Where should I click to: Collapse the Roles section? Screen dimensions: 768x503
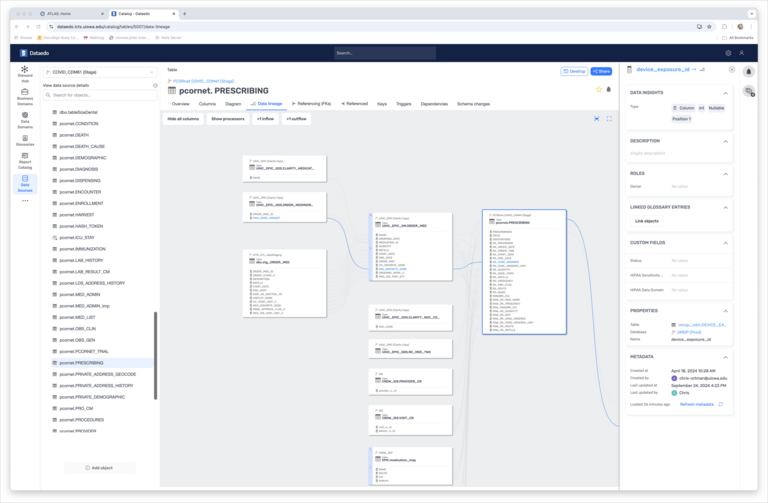[725, 174]
